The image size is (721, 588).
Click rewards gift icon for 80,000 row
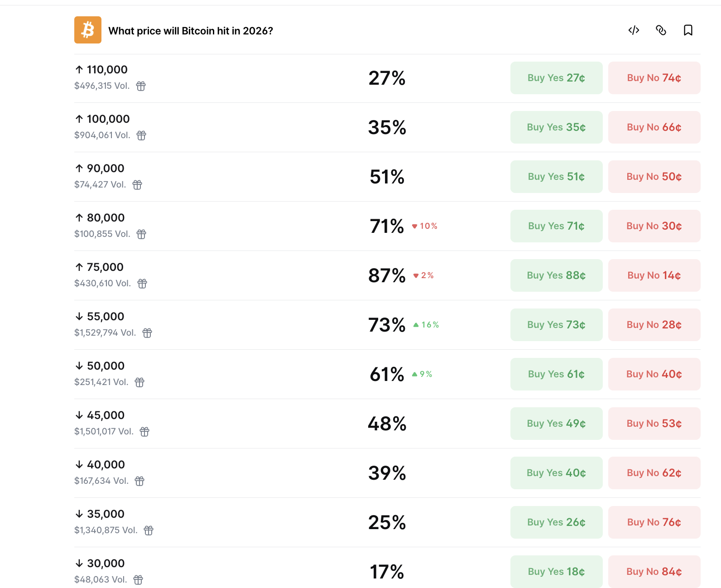(x=141, y=234)
